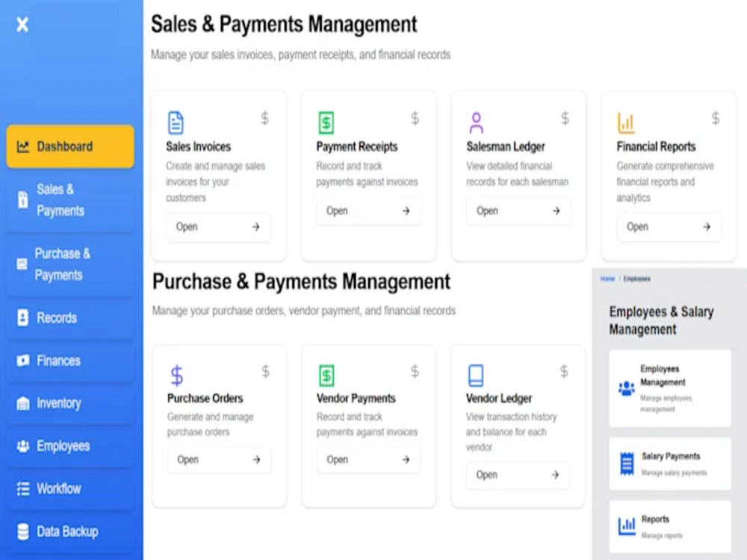Select the Reports card in Employees panel
This screenshot has height=560, width=747.
(x=670, y=526)
